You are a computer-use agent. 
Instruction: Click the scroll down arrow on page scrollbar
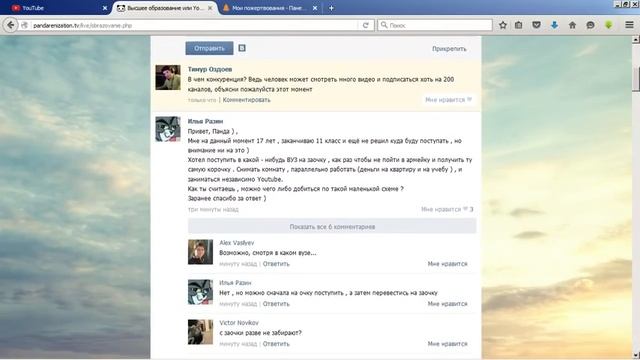[636, 354]
